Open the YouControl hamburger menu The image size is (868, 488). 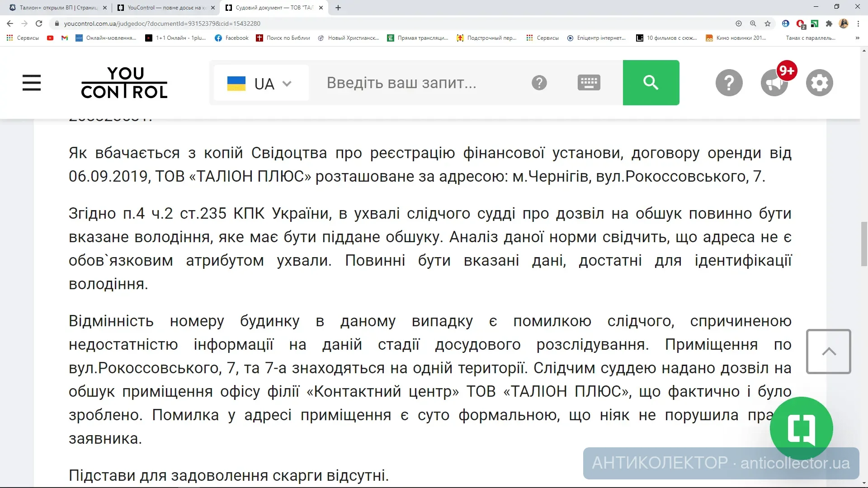point(32,83)
